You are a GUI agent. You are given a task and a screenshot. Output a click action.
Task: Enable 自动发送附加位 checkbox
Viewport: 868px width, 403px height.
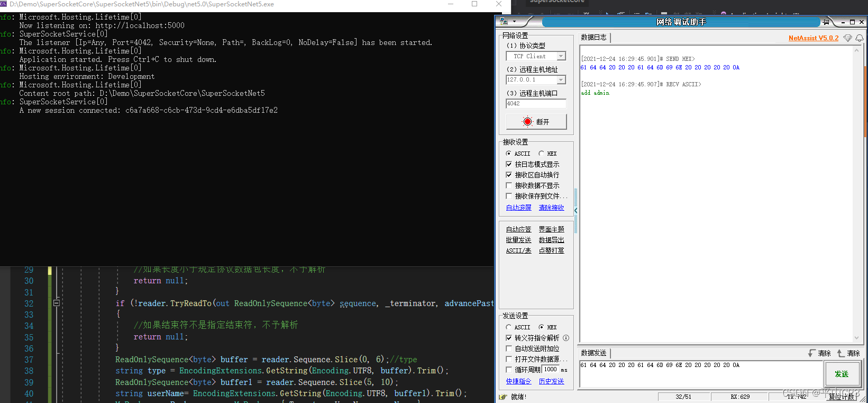click(x=509, y=348)
